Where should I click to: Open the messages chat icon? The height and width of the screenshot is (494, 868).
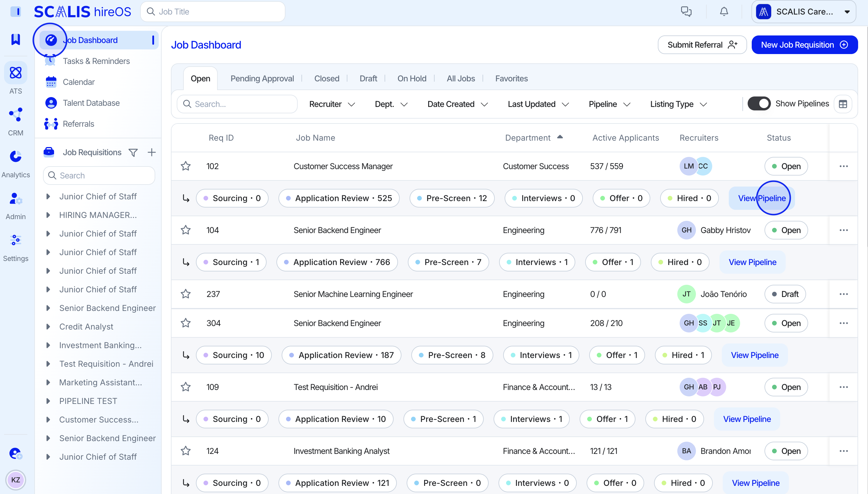click(x=686, y=12)
